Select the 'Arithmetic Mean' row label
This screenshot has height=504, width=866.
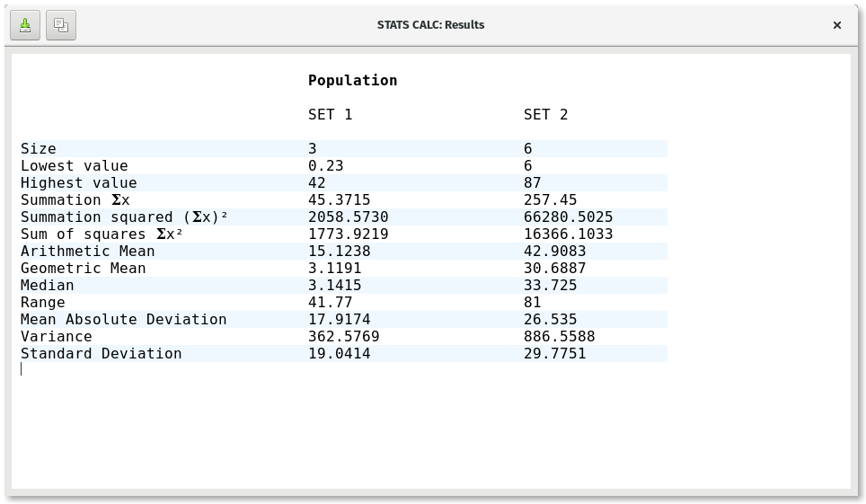(87, 252)
